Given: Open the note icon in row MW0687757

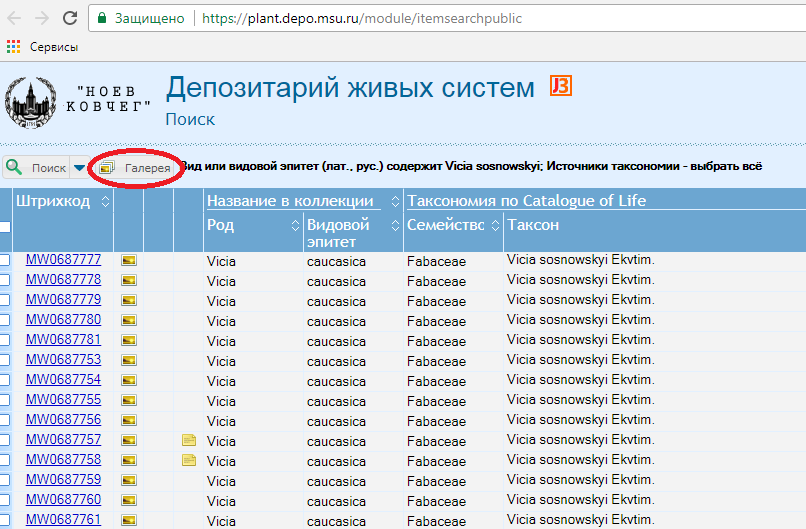Looking at the screenshot, I should 188,440.
